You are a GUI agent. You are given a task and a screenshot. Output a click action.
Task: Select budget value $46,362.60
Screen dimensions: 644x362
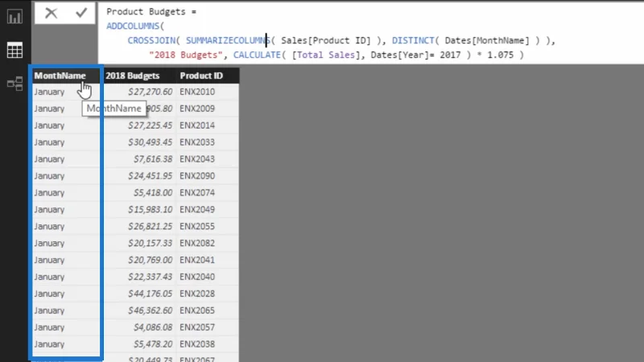(150, 311)
